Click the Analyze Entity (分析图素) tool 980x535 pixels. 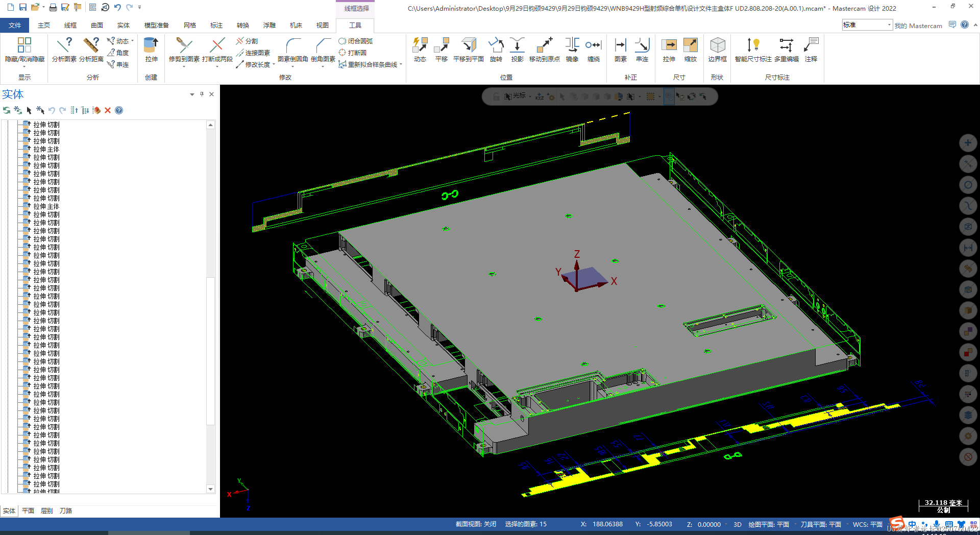64,50
